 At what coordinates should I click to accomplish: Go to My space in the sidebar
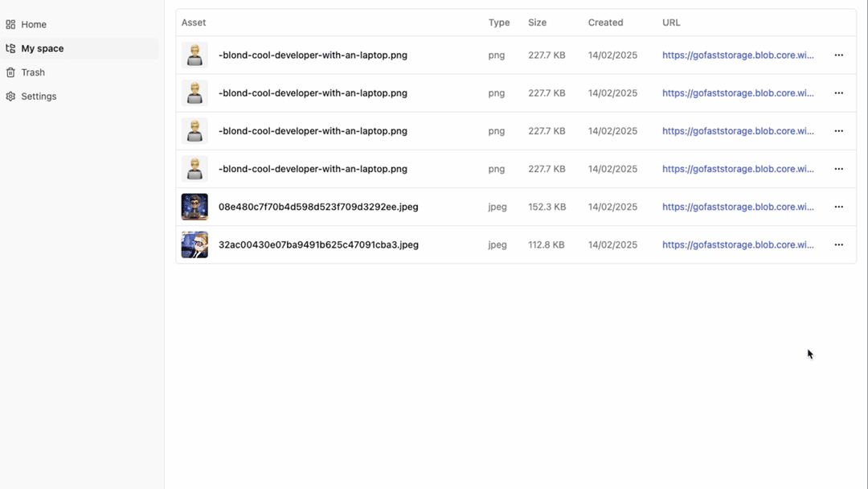(42, 48)
